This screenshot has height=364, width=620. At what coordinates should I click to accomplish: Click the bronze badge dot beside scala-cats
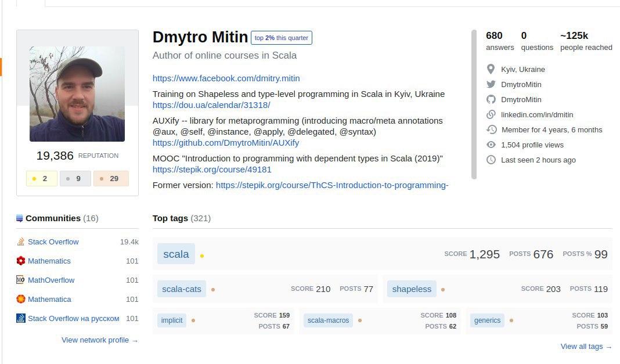pyautogui.click(x=212, y=290)
